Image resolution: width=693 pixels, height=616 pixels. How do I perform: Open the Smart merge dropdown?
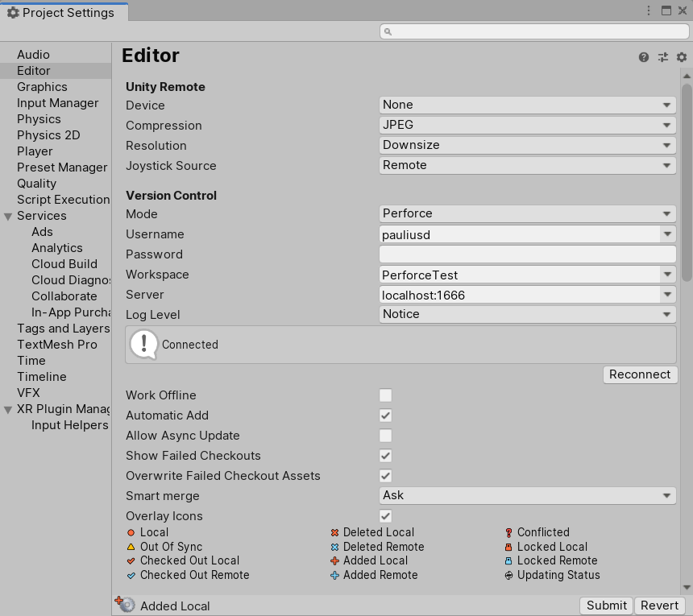(x=527, y=496)
